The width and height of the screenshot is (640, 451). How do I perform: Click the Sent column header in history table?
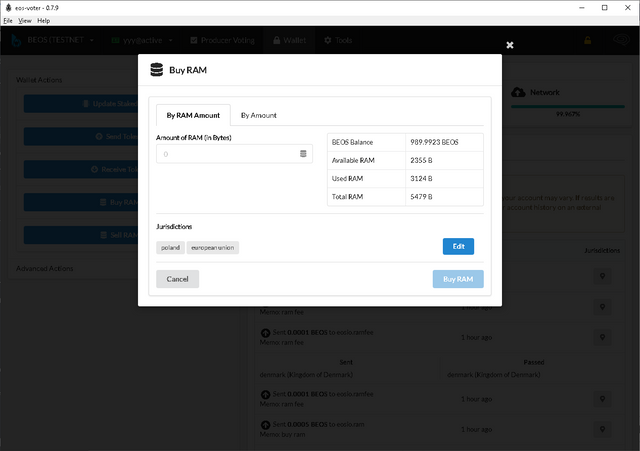(346, 362)
